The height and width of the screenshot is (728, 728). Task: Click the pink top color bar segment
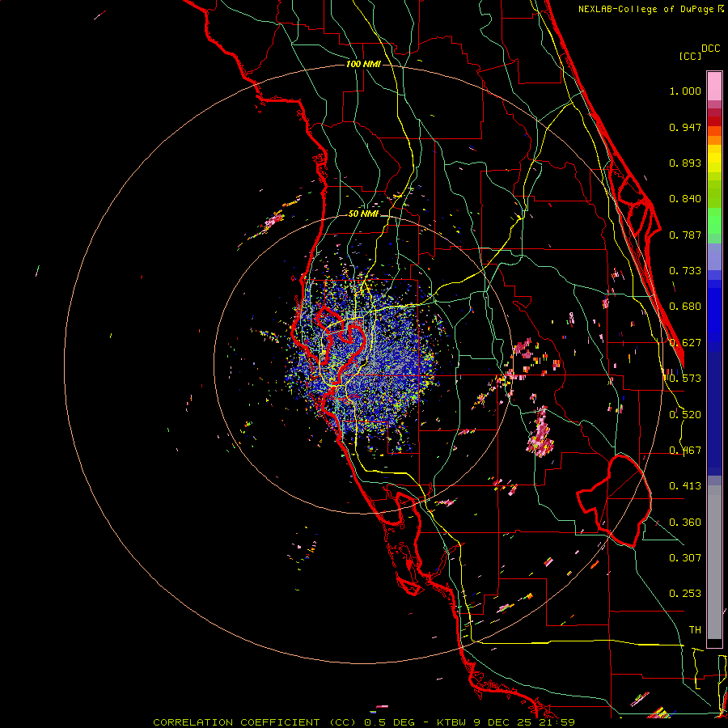point(714,86)
